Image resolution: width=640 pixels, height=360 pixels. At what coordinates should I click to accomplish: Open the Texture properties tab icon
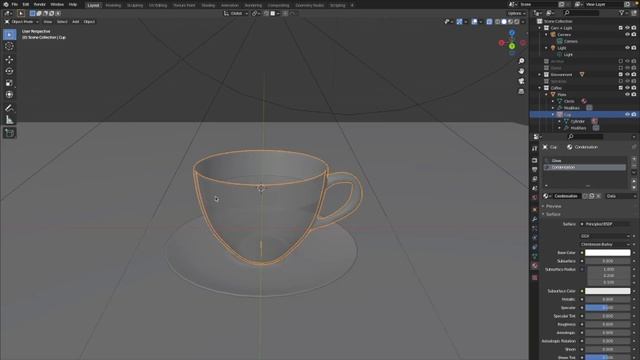(x=535, y=278)
